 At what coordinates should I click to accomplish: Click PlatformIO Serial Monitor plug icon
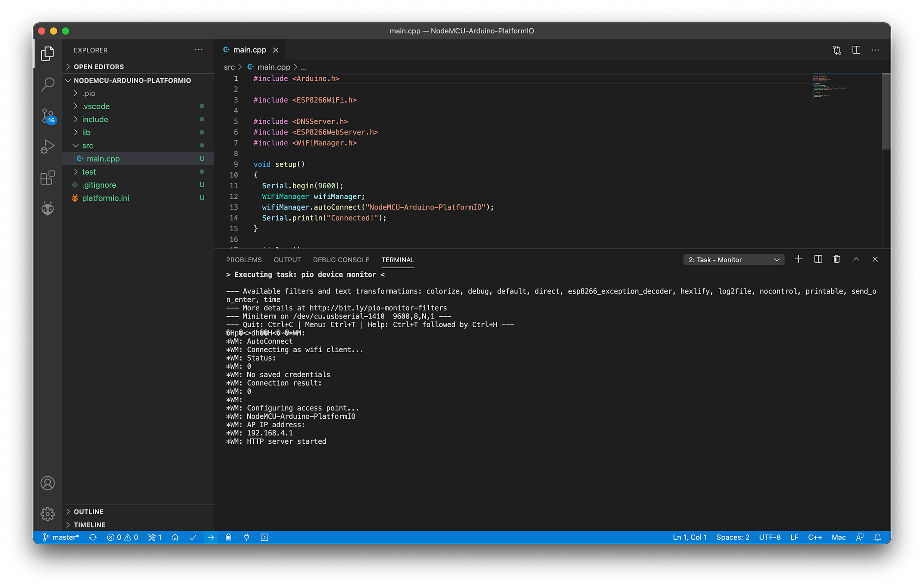tap(247, 537)
